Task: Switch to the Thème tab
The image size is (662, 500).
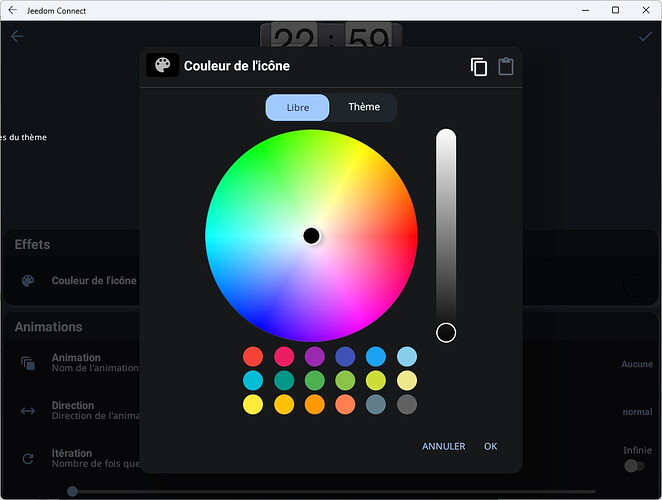Action: pyautogui.click(x=364, y=107)
